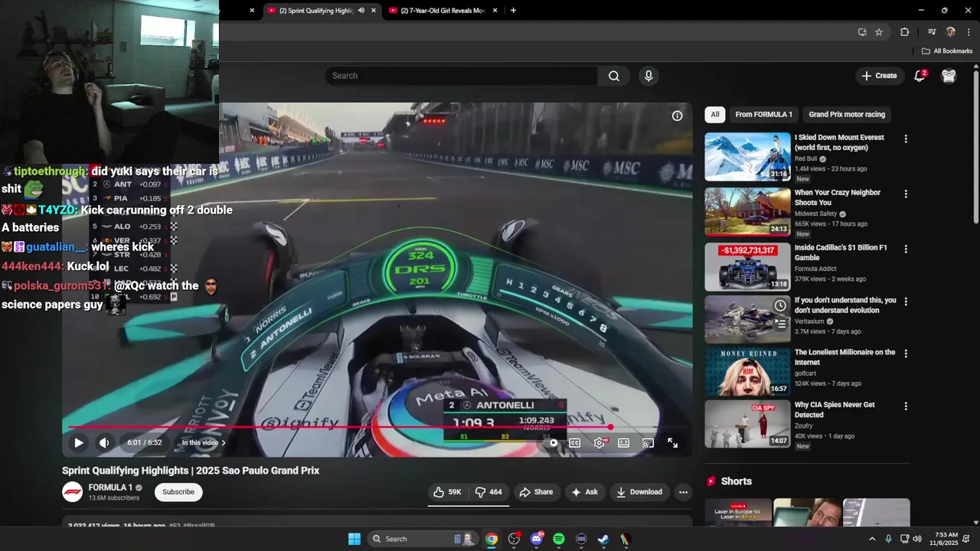The height and width of the screenshot is (551, 980).
Task: Click the Ask button below video
Action: pos(584,492)
